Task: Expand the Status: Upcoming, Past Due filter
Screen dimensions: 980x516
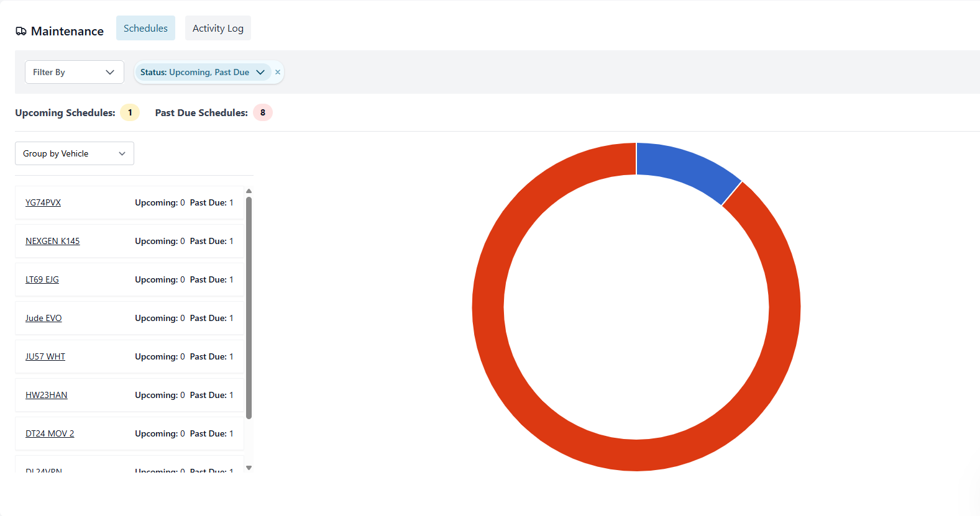Action: tap(202, 72)
